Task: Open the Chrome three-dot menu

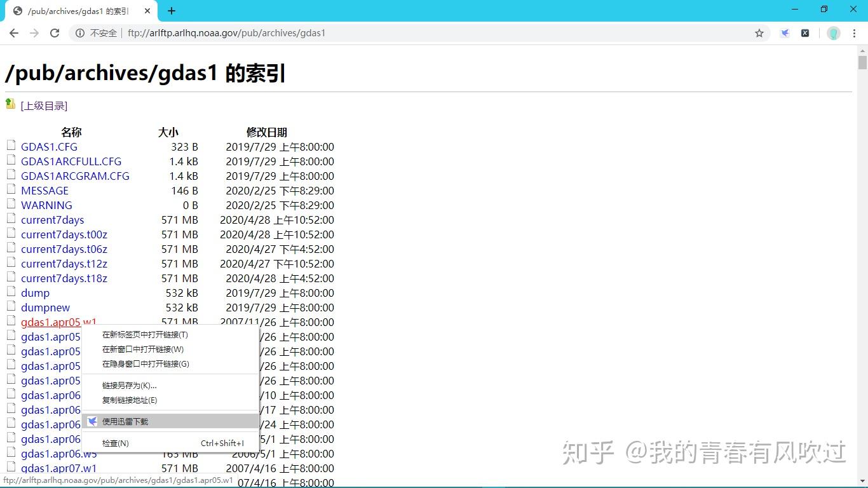Action: pyautogui.click(x=855, y=32)
